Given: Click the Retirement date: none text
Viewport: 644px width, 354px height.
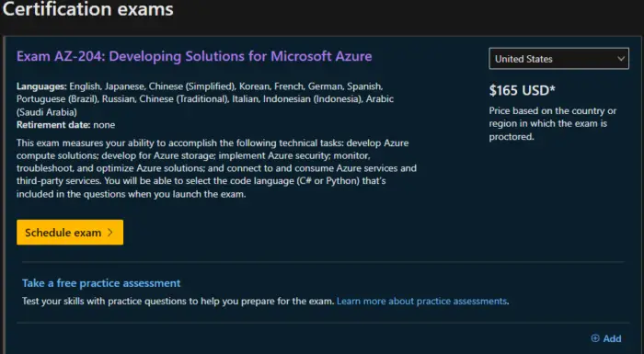Looking at the screenshot, I should click(65, 125).
